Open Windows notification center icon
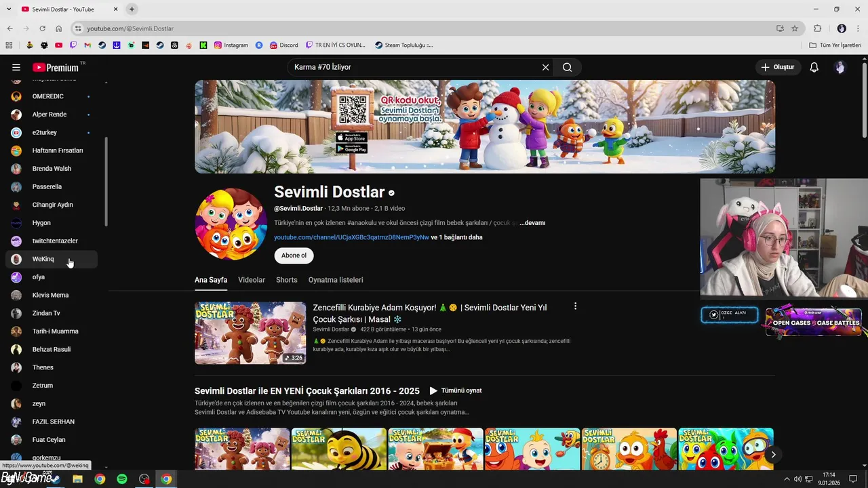Image resolution: width=868 pixels, height=488 pixels. pos(853,479)
